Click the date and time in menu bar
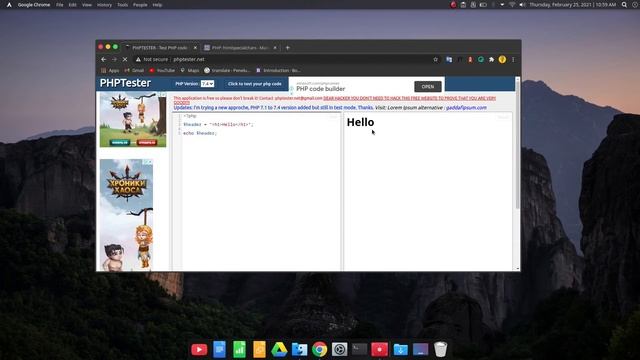 (572, 5)
